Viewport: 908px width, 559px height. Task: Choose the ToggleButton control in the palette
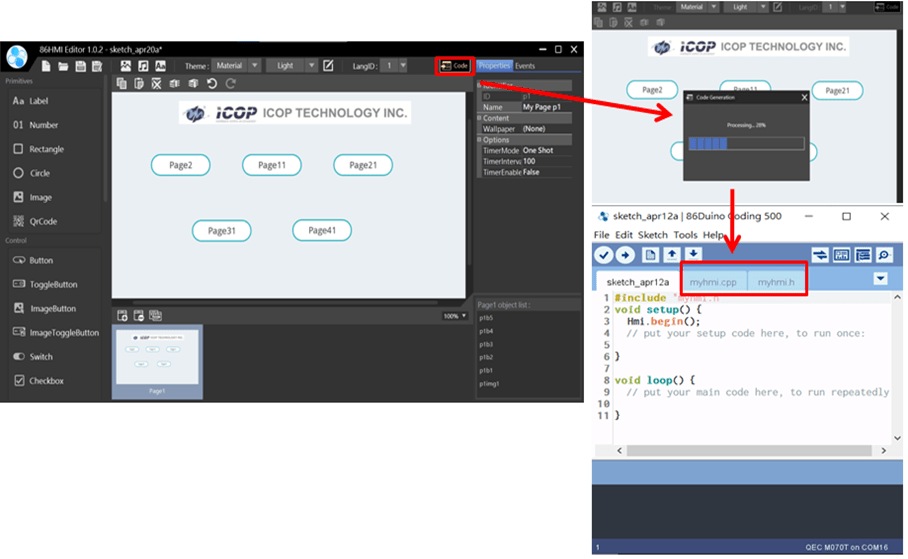point(51,284)
